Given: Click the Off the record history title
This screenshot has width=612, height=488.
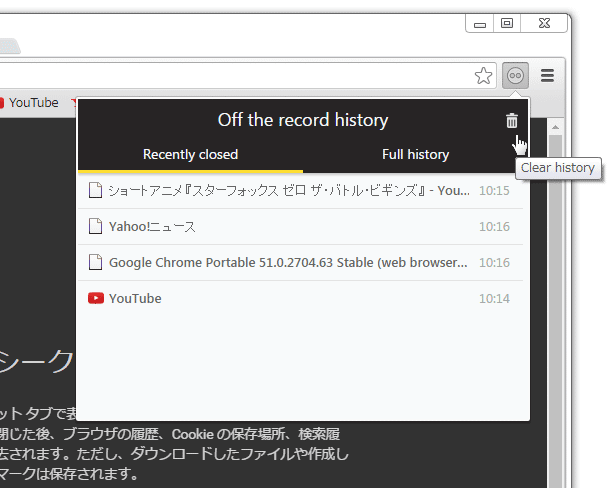Looking at the screenshot, I should (303, 120).
